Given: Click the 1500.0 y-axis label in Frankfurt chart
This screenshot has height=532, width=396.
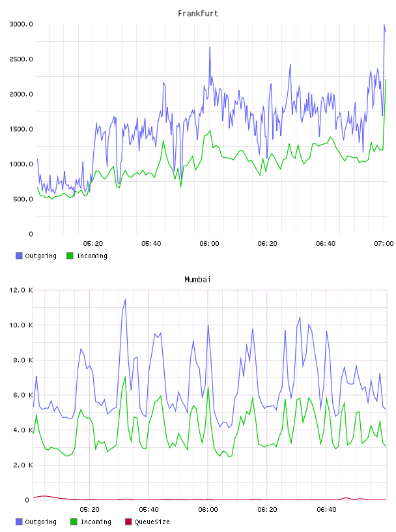Looking at the screenshot, I should pos(21,129).
